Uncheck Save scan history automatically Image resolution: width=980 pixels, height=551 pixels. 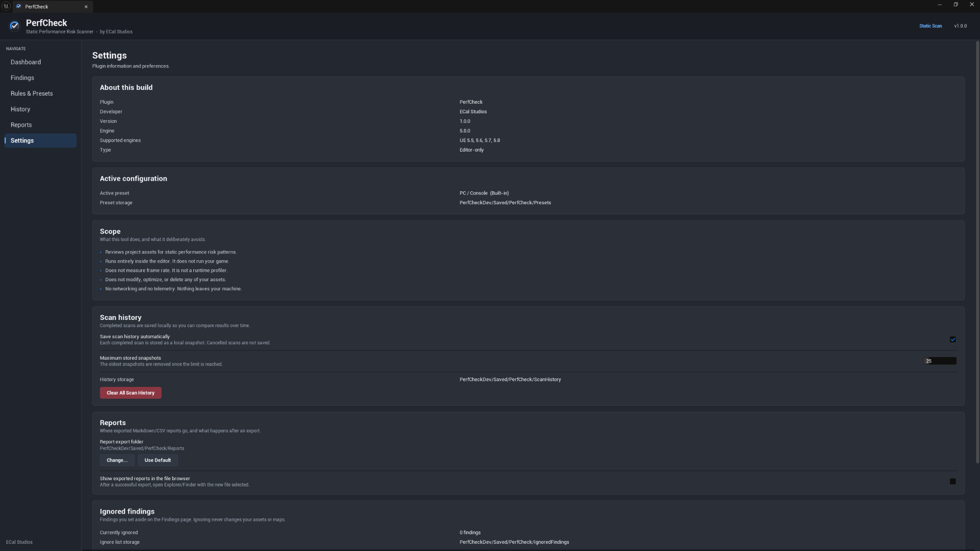953,340
